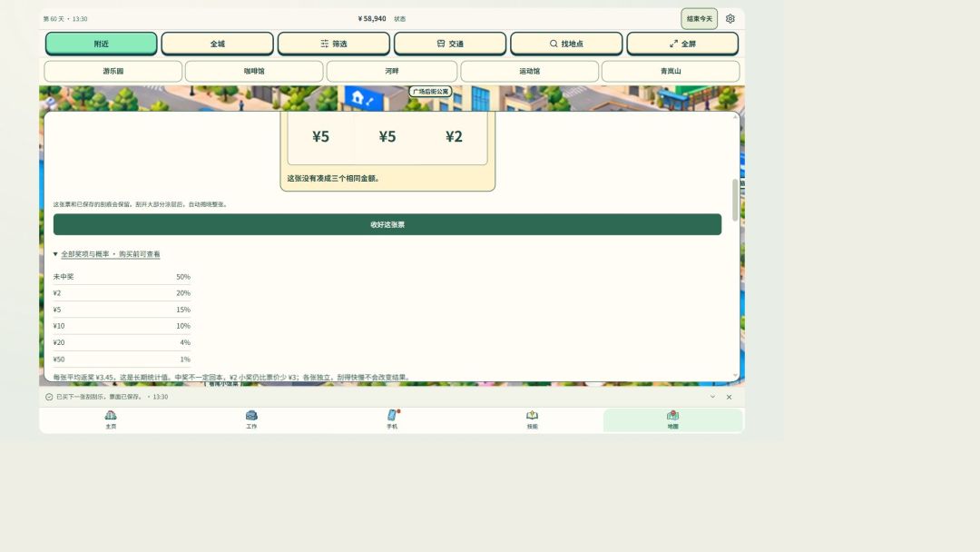
Task: Collapse the 全部奖项与概率 odds section
Action: coord(107,254)
